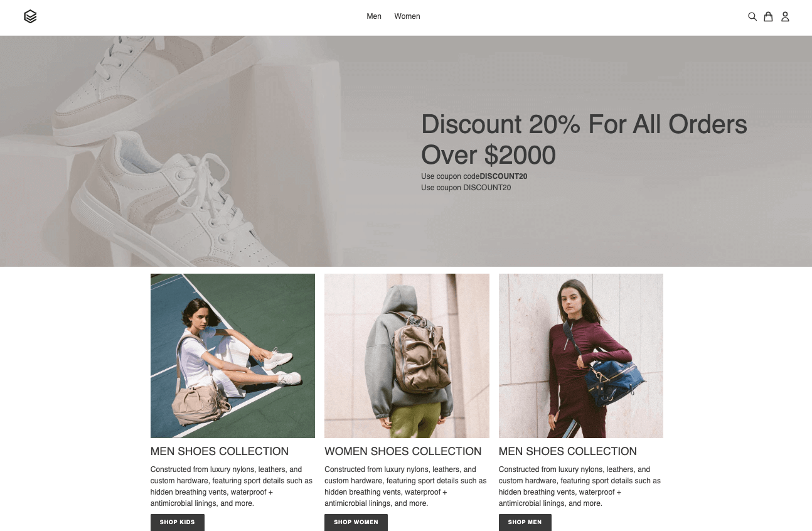The width and height of the screenshot is (812, 531).
Task: Open the search icon in header
Action: click(752, 17)
